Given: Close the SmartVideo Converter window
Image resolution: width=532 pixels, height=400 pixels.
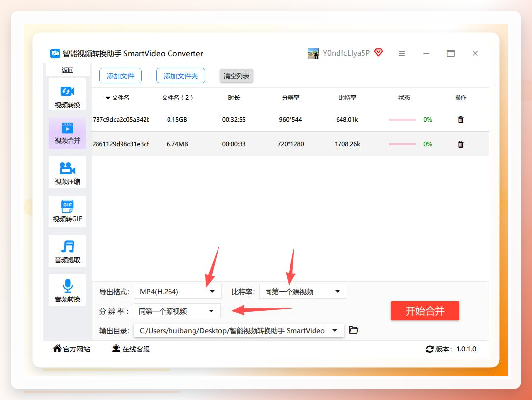Looking at the screenshot, I should coord(475,53).
